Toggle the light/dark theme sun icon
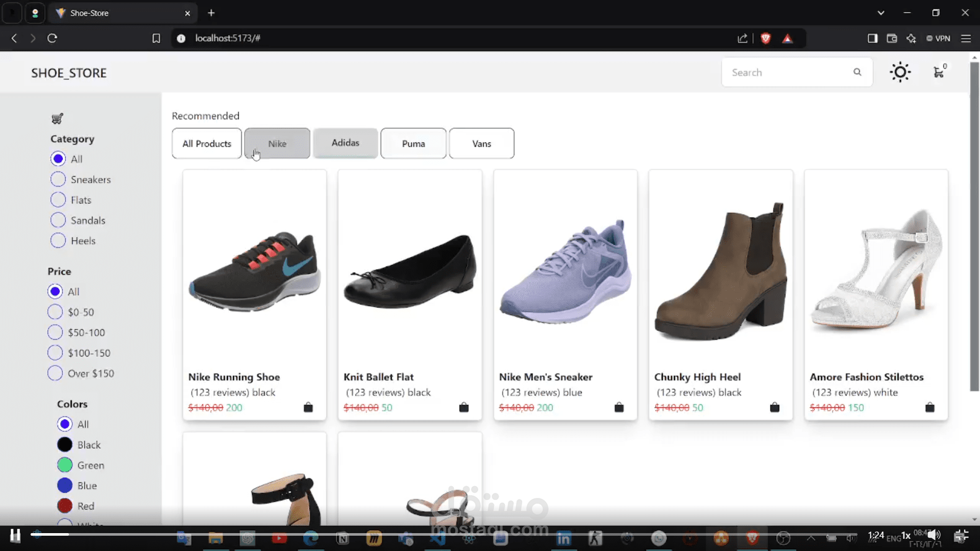Screen dimensions: 980x551 900,72
